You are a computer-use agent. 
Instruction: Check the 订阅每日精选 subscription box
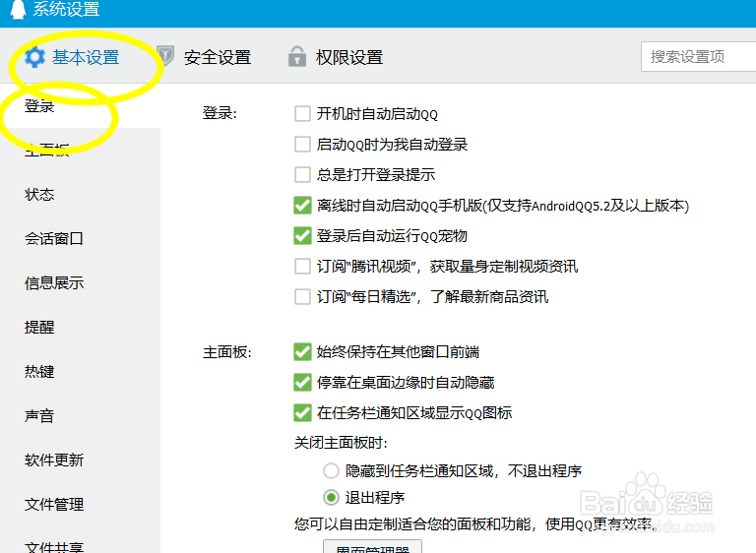[302, 296]
